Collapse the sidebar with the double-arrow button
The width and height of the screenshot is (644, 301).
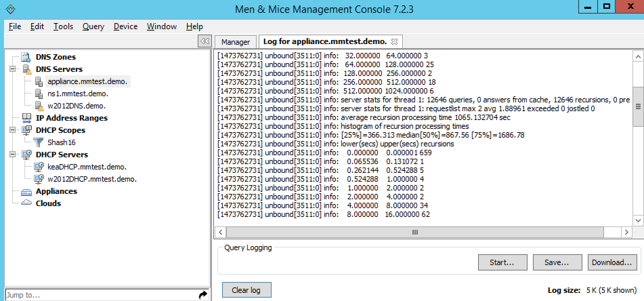tap(205, 41)
